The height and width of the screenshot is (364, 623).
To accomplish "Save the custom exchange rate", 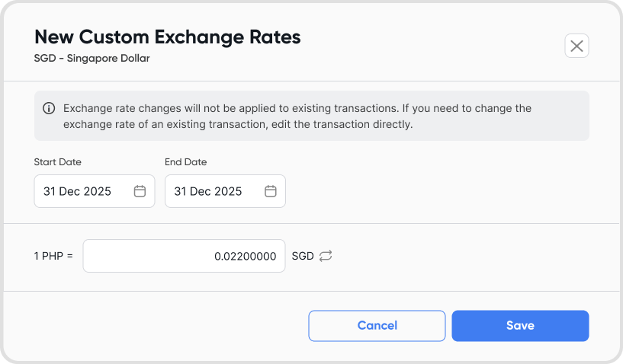I will coord(520,326).
